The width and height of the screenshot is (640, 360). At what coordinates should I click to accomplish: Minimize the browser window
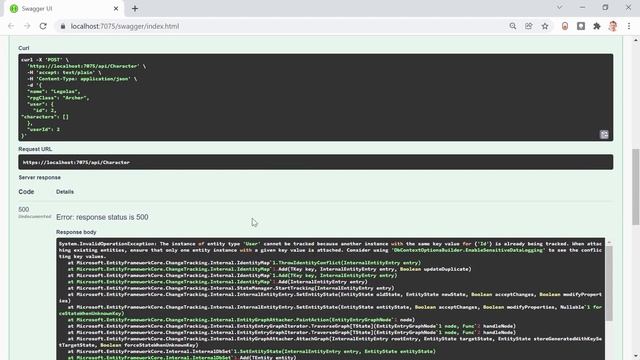tap(582, 7)
